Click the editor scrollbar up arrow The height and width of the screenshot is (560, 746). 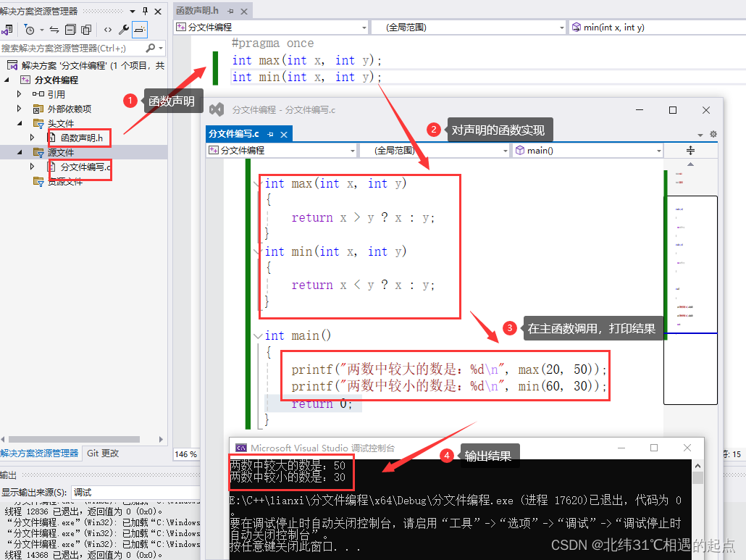(x=690, y=164)
